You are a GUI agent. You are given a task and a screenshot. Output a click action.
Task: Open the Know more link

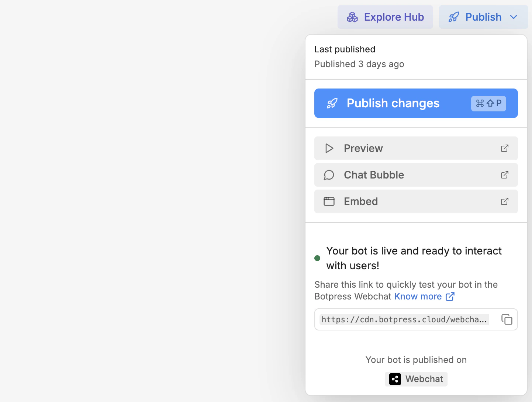[x=417, y=296]
